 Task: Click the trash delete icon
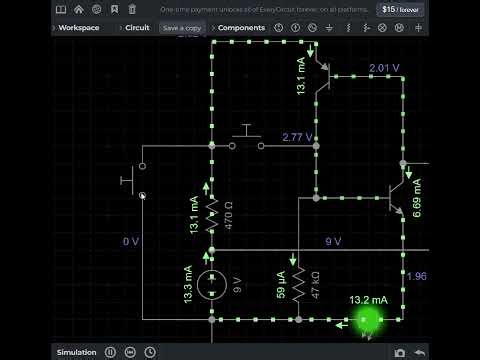point(132,9)
